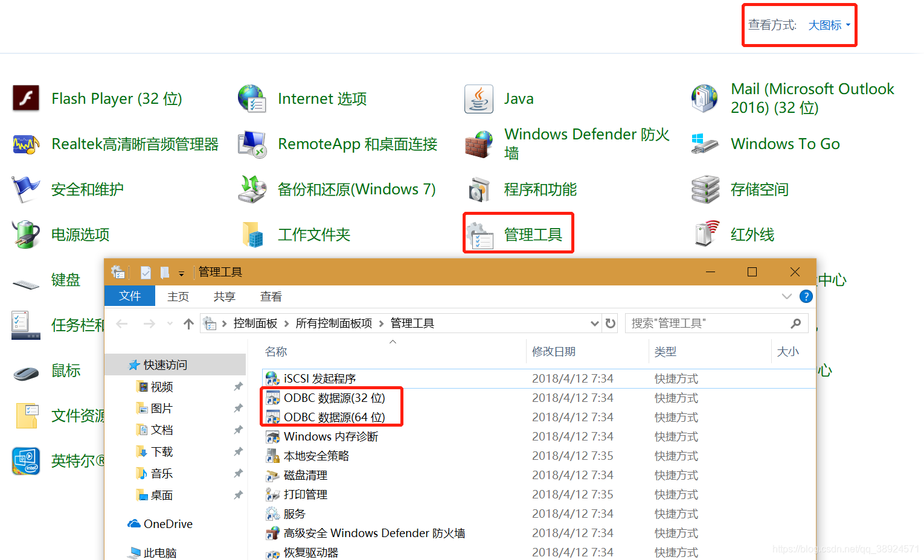
Task: Switch to the 查看 ribbon tab
Action: [x=271, y=296]
